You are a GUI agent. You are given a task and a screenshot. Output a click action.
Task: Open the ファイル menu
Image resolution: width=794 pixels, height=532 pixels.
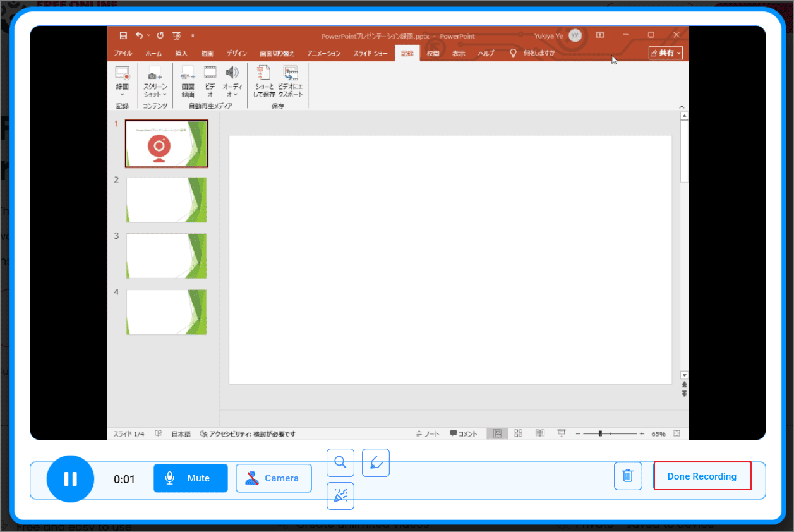[x=123, y=53]
